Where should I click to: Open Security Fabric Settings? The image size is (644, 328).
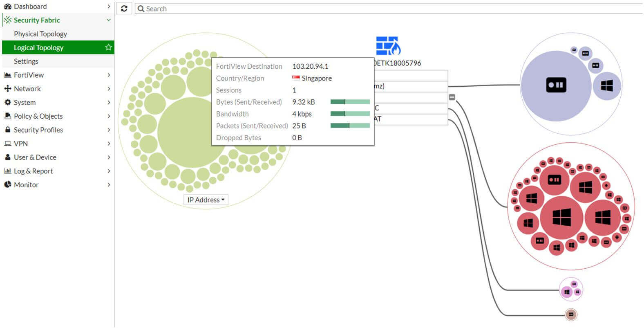click(x=26, y=61)
